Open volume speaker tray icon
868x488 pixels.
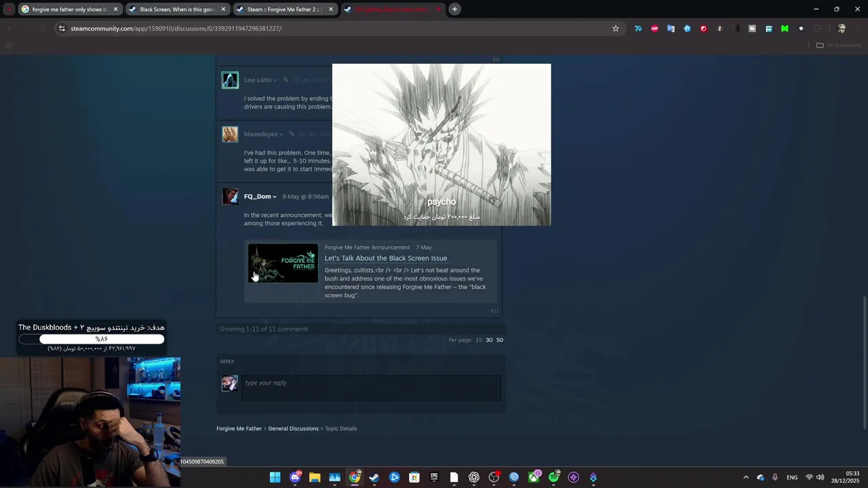[820, 477]
